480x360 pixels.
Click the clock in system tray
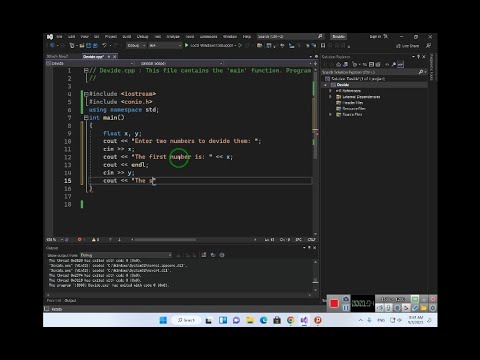[415, 320]
